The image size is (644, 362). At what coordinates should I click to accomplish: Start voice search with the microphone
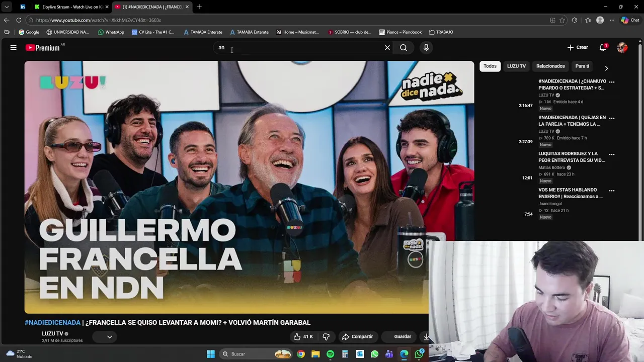click(426, 48)
